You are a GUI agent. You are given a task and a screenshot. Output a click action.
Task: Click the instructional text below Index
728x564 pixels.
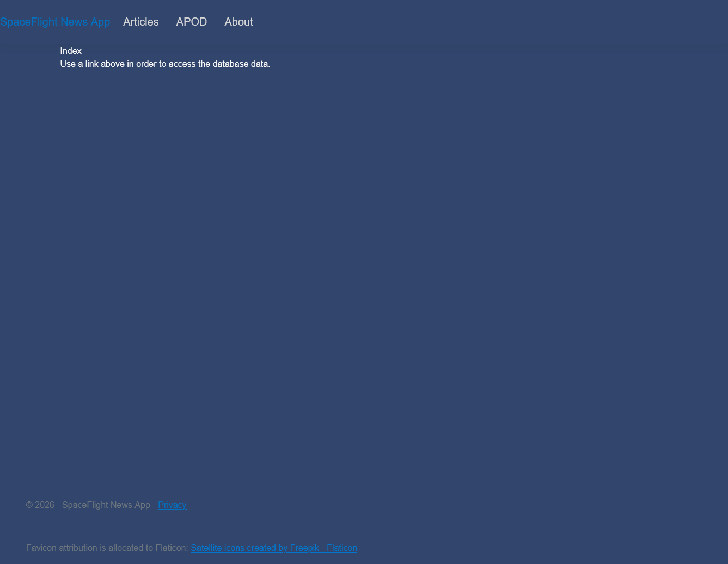165,64
